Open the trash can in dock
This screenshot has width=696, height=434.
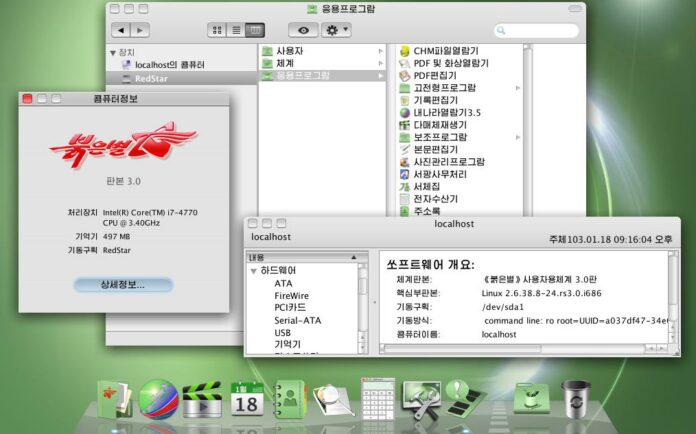click(x=576, y=398)
